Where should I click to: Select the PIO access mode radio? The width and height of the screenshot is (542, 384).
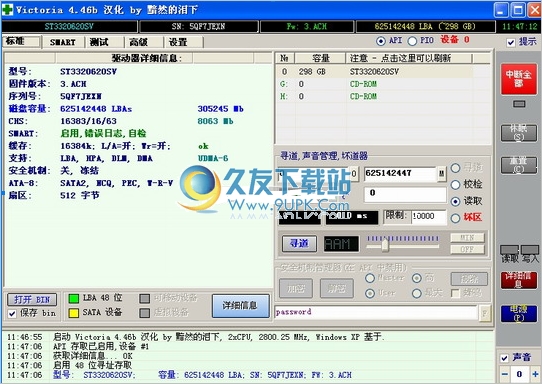click(412, 41)
